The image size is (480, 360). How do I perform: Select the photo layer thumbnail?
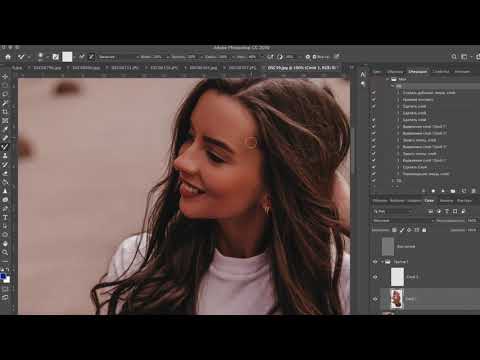click(397, 299)
